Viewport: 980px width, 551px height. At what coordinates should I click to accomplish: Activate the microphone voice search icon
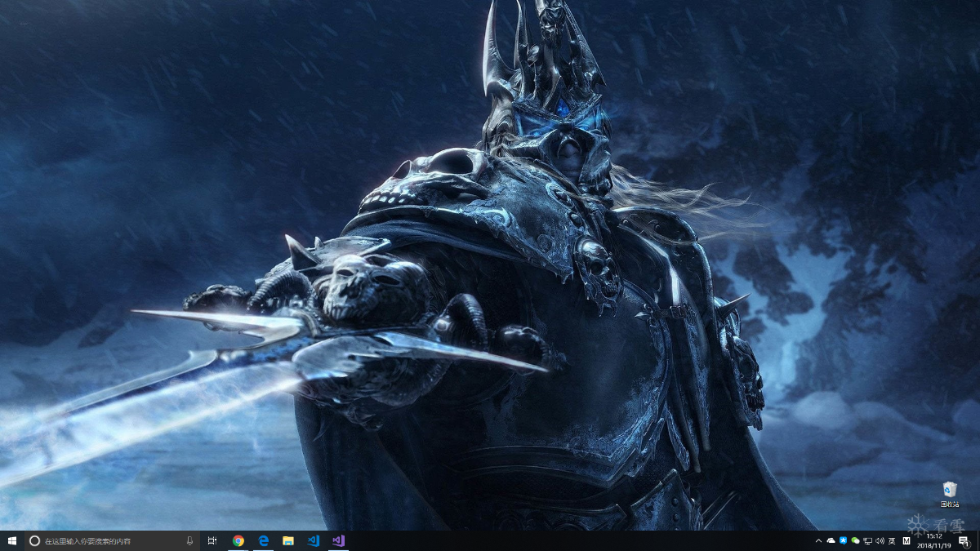(189, 540)
